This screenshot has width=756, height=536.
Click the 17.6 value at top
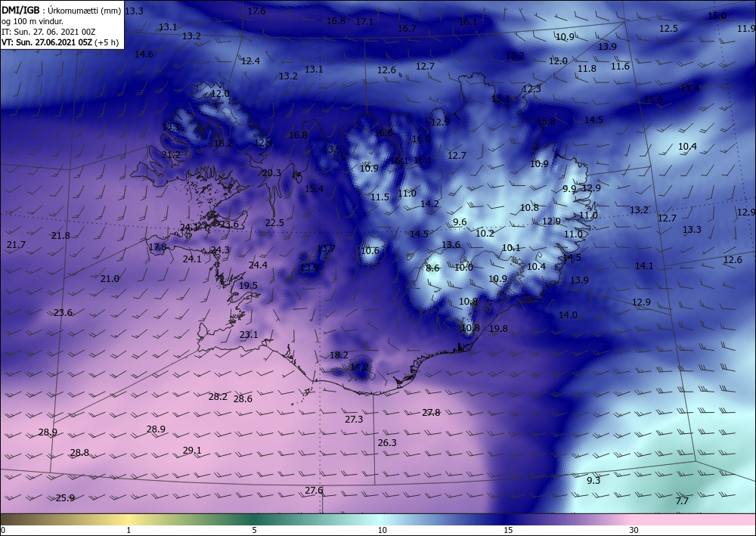point(256,11)
